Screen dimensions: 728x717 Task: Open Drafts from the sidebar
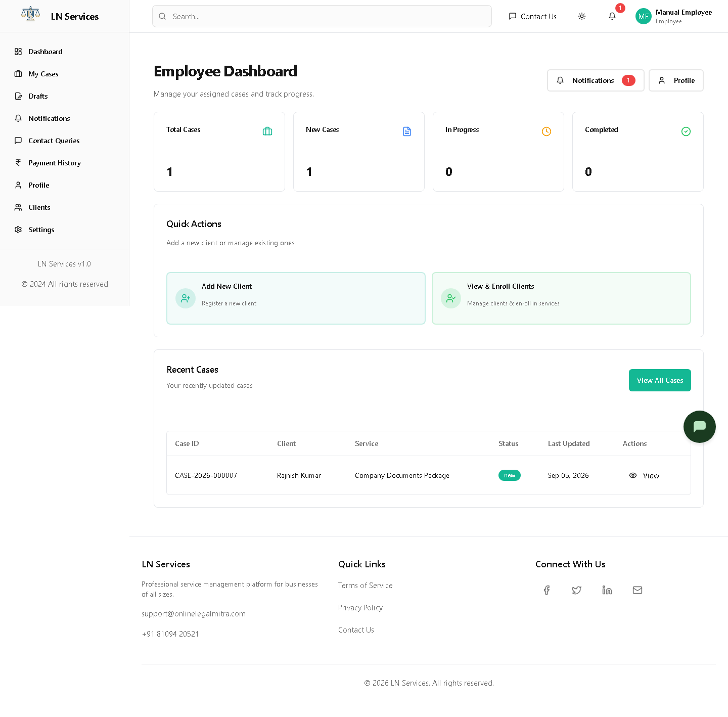[65, 96]
